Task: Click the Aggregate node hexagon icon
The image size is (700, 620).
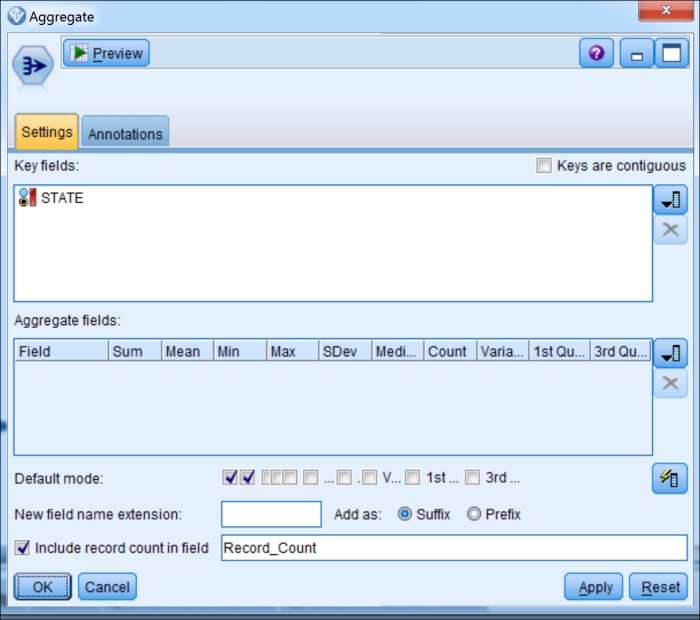Action: coord(33,66)
